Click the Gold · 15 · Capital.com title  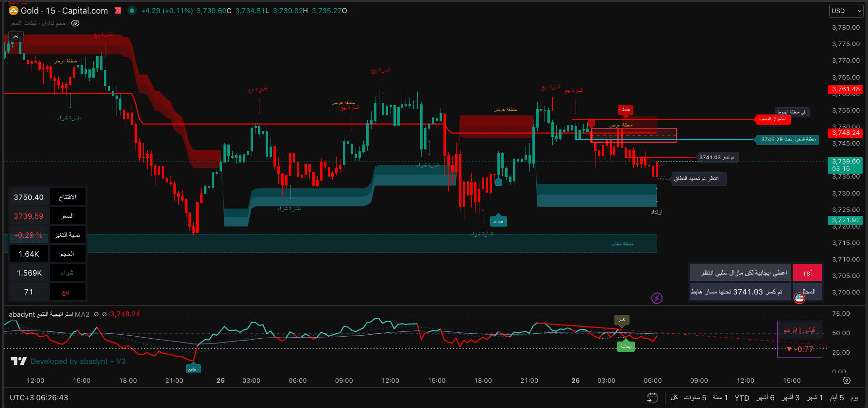64,11
